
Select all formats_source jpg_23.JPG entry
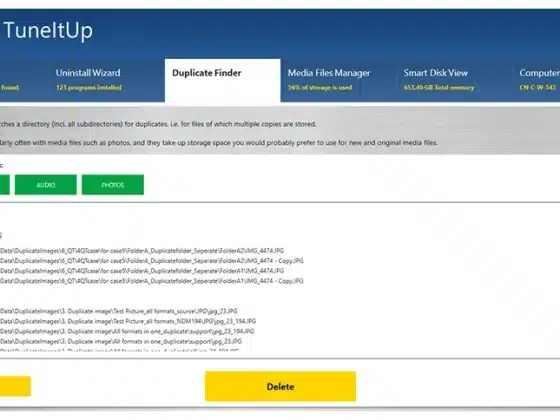119,311
